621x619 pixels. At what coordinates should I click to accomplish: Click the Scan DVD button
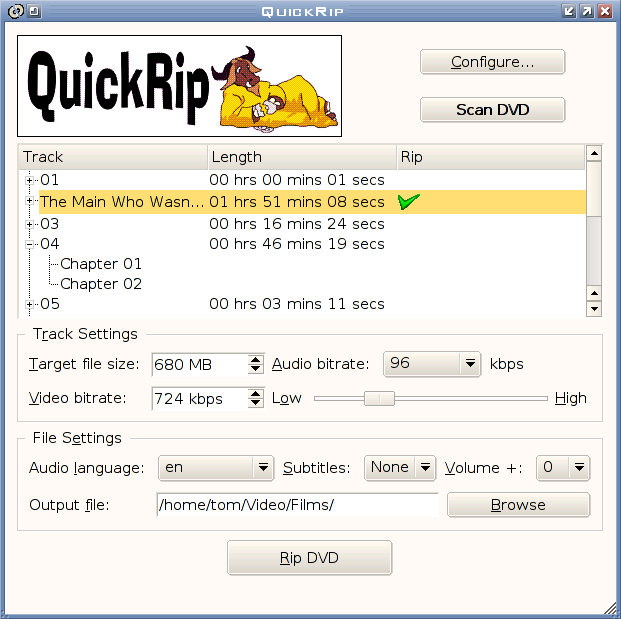point(492,110)
